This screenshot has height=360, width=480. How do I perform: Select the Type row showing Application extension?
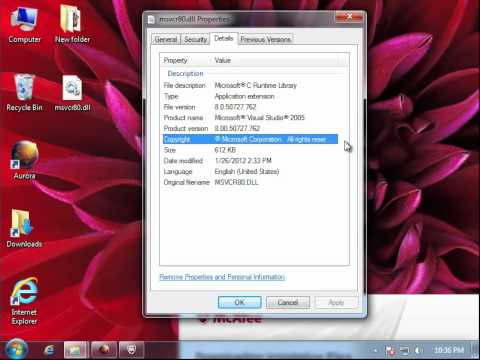(x=250, y=96)
